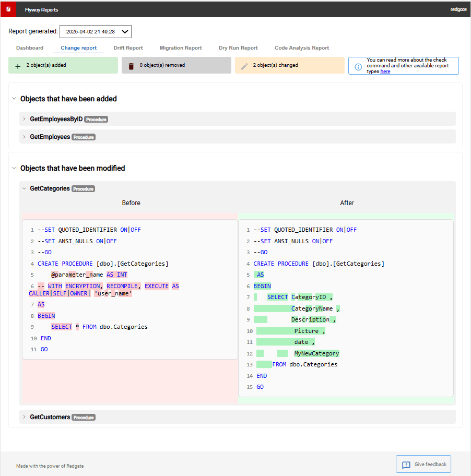
Task: Collapse the Objects that have been added section
Action: [14, 99]
